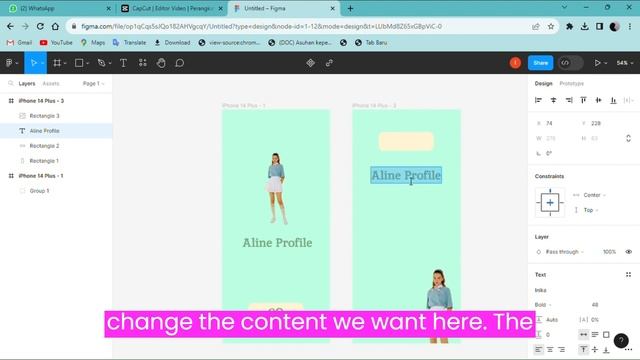640x360 pixels.
Task: Click the Create link icon
Action: 329,63
